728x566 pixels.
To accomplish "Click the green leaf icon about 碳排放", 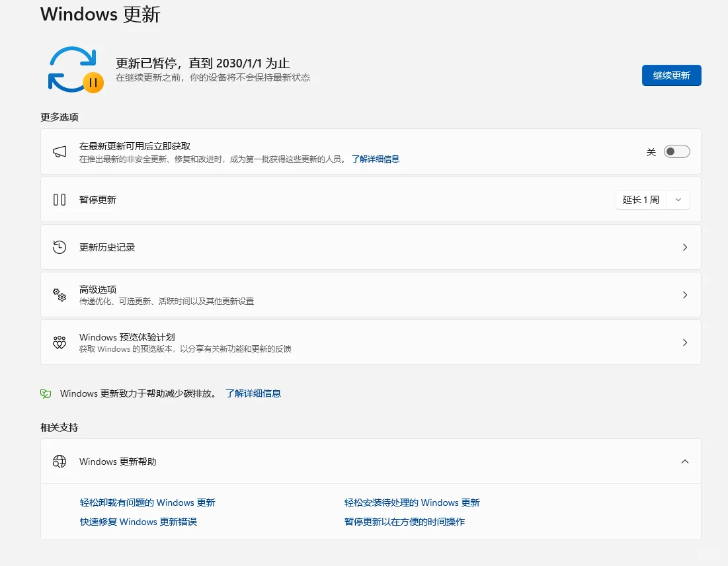I will pyautogui.click(x=45, y=393).
